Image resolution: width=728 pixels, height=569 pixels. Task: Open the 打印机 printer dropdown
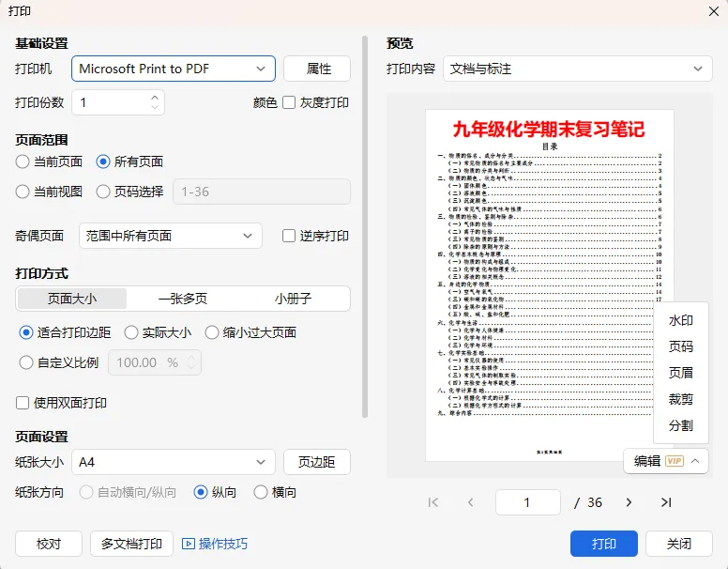click(x=174, y=69)
